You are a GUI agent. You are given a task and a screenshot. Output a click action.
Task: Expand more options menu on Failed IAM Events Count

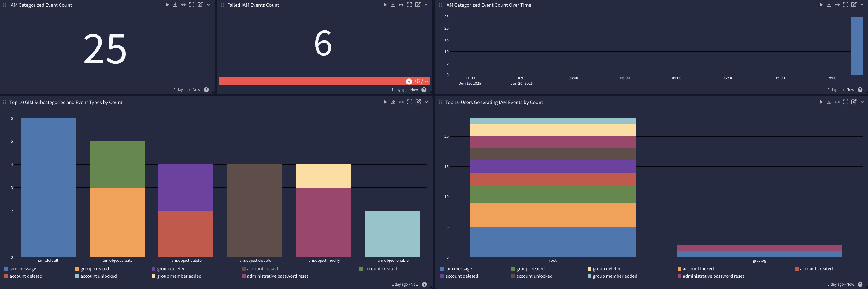coord(426,5)
